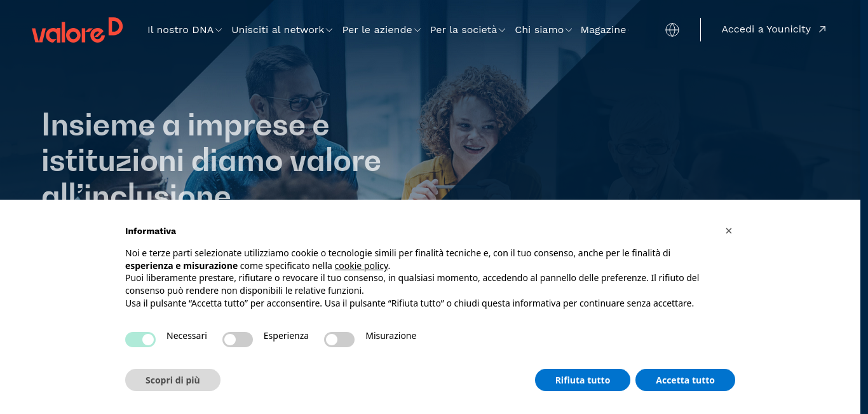Open the globe language selector

(x=672, y=30)
